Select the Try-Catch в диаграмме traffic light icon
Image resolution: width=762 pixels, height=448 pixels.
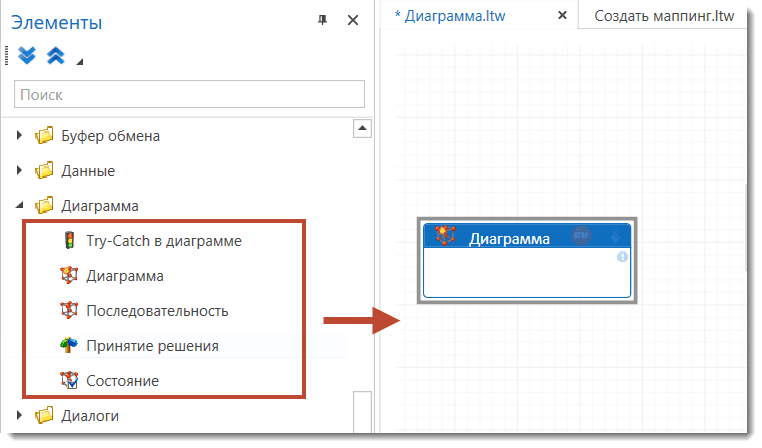tap(69, 240)
